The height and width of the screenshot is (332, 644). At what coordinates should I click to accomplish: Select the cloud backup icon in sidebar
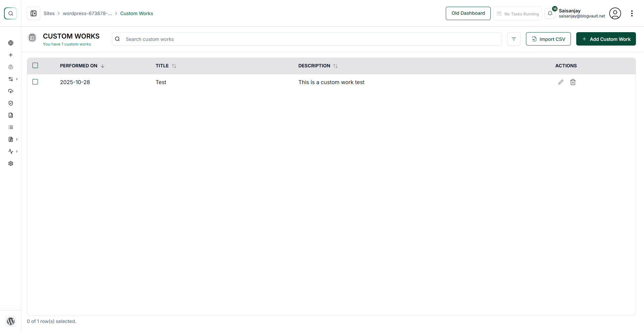point(11,91)
